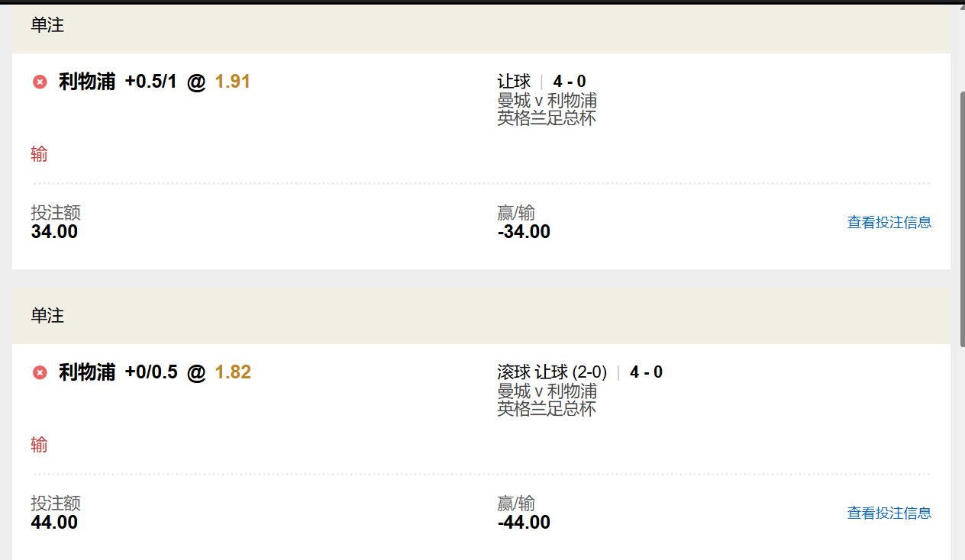Click the red X icon beside 利物浦 +0/0.5

[40, 372]
